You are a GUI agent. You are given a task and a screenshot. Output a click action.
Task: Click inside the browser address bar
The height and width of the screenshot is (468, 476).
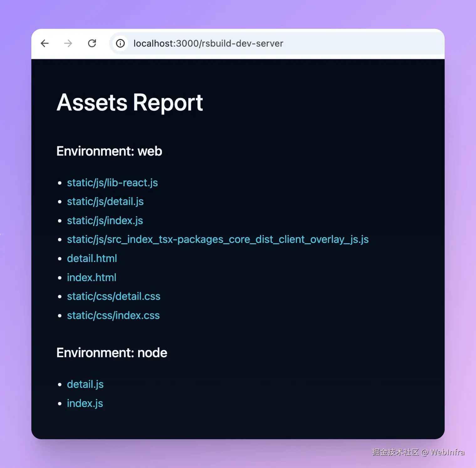click(x=282, y=44)
